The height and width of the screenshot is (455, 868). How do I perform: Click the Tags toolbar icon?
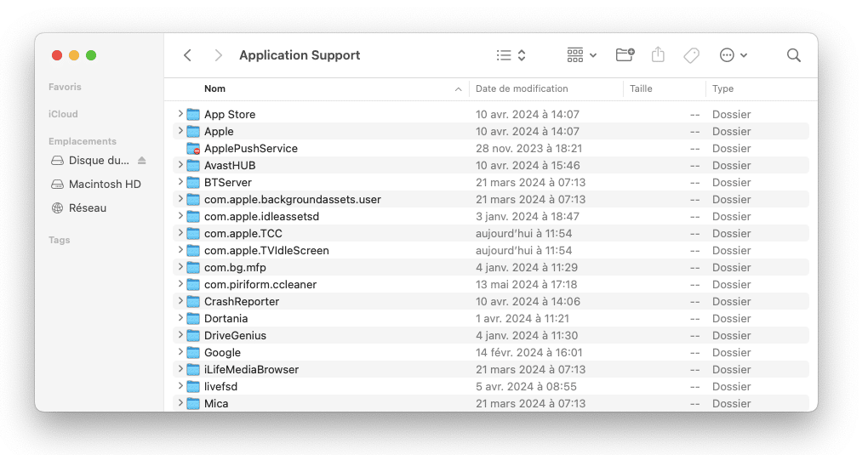(691, 55)
